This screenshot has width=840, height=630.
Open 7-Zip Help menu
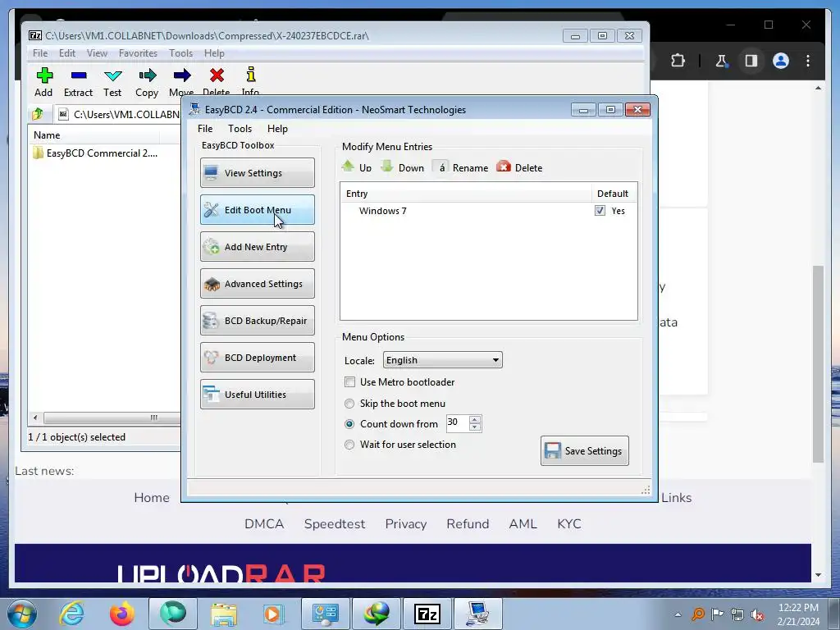(x=214, y=53)
